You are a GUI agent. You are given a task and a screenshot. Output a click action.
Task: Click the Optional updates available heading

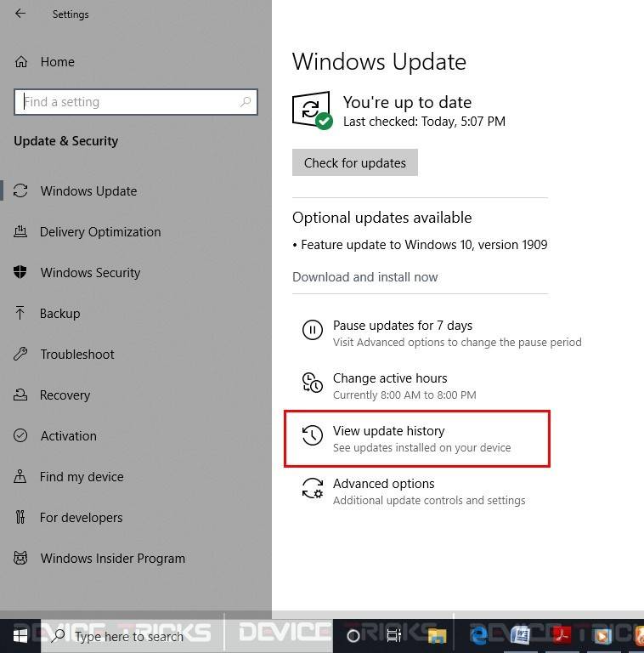click(382, 218)
